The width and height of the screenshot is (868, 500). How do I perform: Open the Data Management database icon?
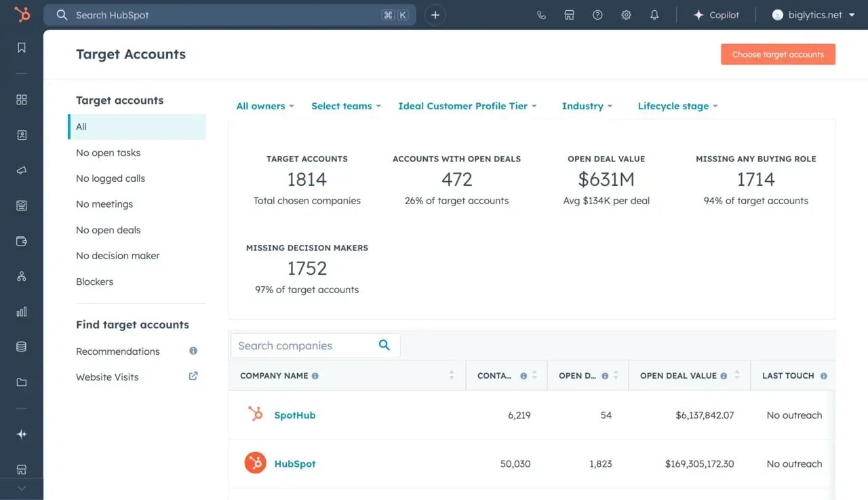click(x=21, y=347)
